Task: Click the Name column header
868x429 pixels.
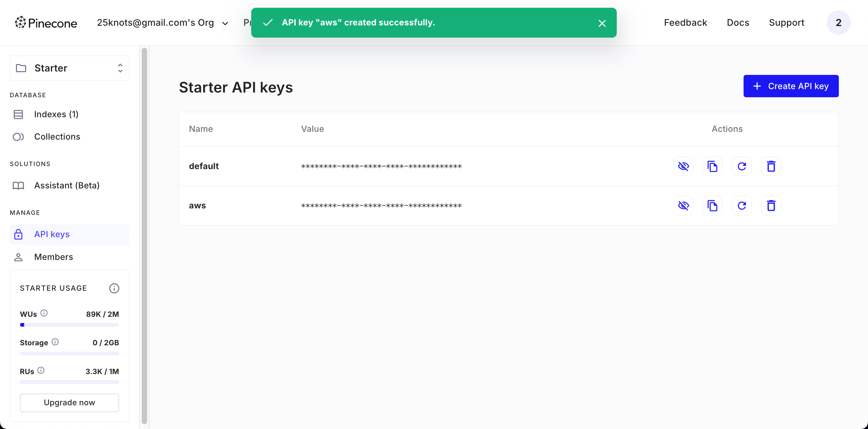Action: 201,129
